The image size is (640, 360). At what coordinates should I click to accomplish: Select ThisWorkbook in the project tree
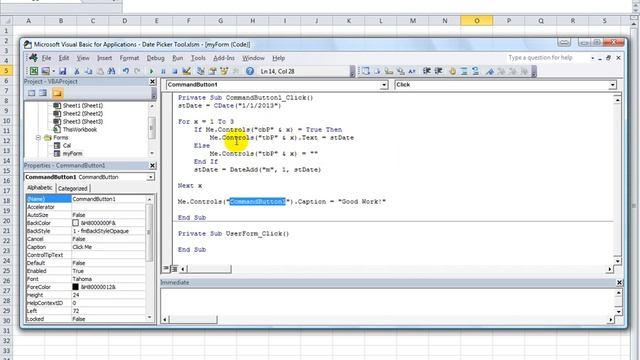click(80, 129)
